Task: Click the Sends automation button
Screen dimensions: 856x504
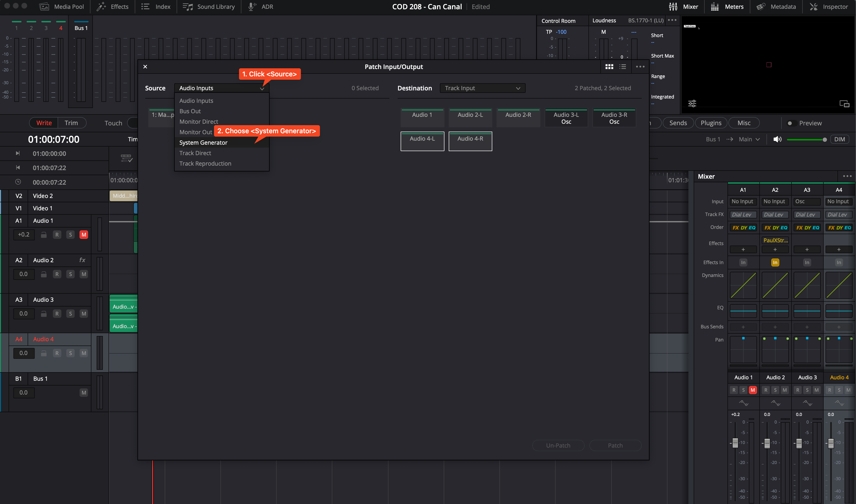Action: [x=678, y=123]
